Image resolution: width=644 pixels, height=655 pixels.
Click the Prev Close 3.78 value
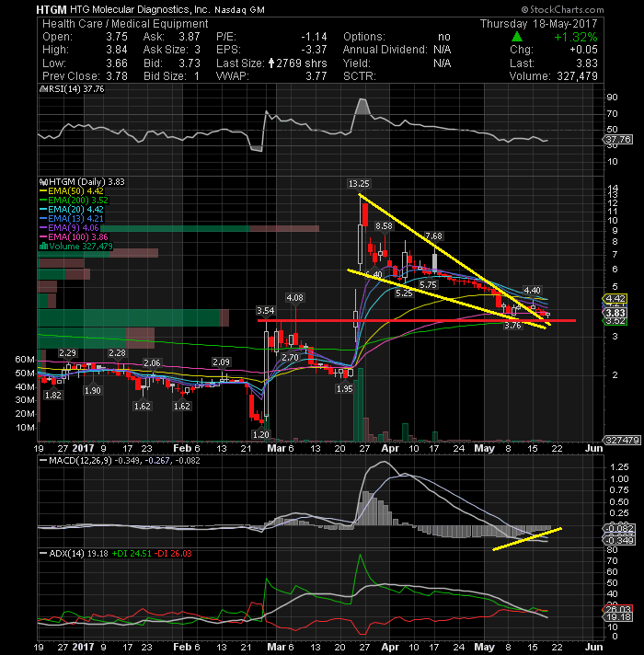[117, 76]
